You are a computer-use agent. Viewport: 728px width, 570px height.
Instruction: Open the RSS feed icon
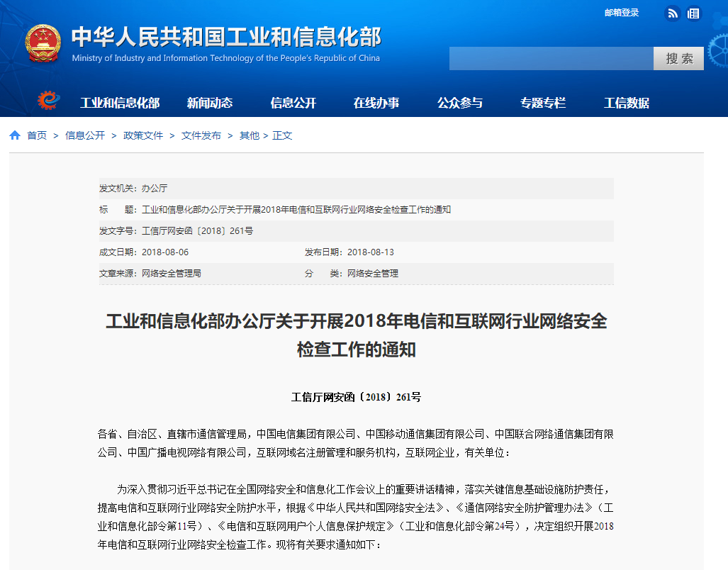(672, 13)
